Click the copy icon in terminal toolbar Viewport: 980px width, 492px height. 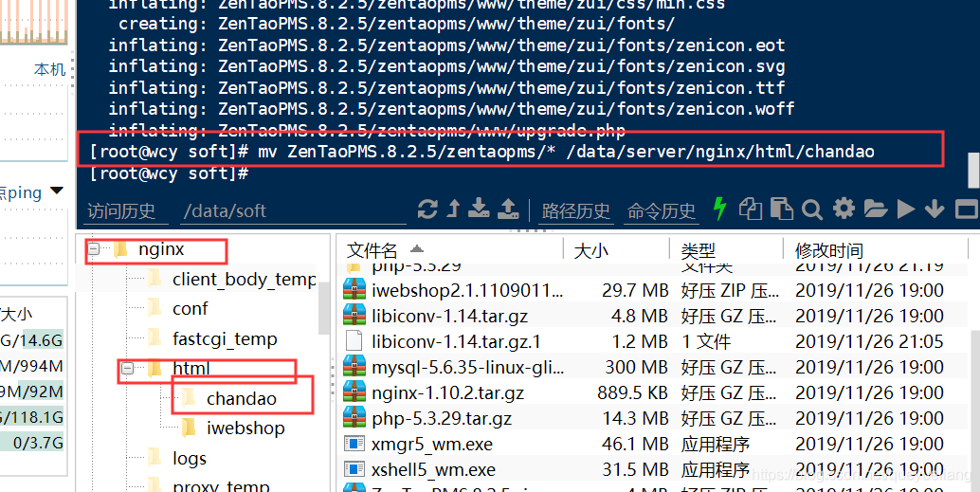pyautogui.click(x=751, y=209)
